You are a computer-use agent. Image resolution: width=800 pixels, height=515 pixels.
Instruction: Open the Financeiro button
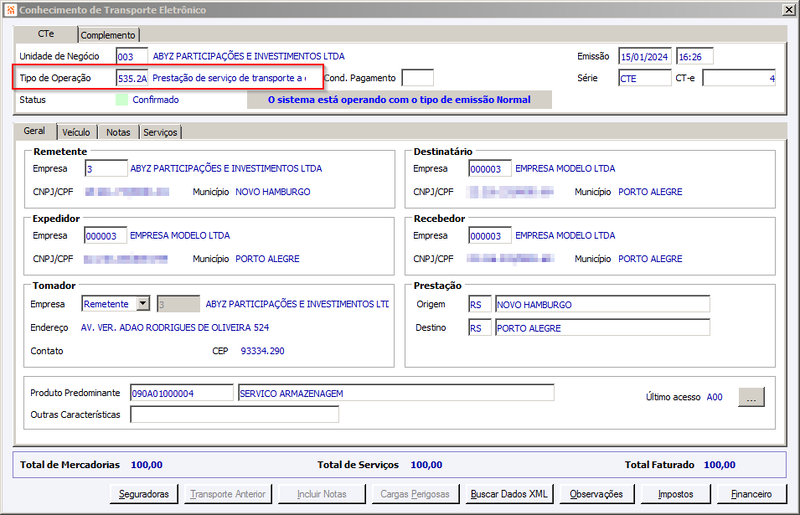tap(752, 494)
